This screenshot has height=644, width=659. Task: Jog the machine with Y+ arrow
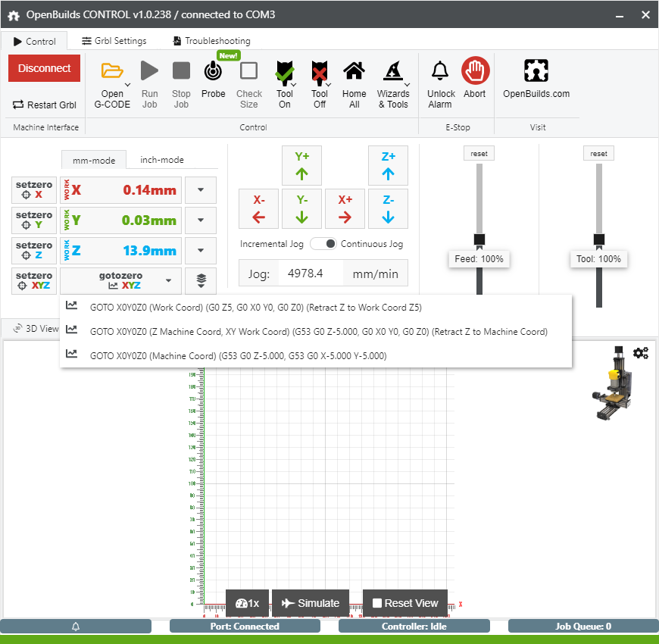click(x=301, y=164)
